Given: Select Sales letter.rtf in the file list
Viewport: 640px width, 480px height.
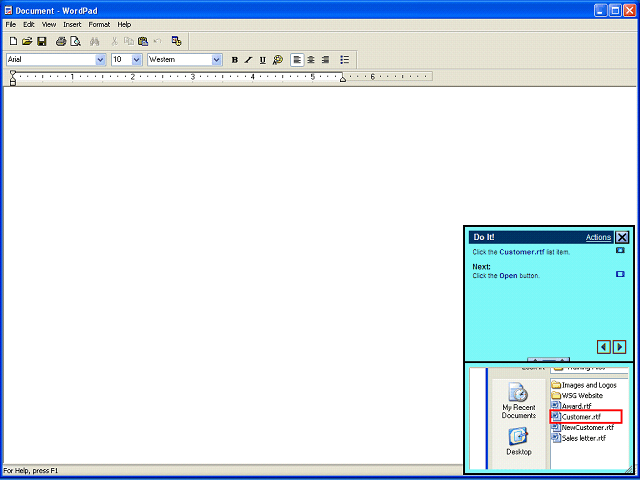Looking at the screenshot, I should (x=579, y=438).
